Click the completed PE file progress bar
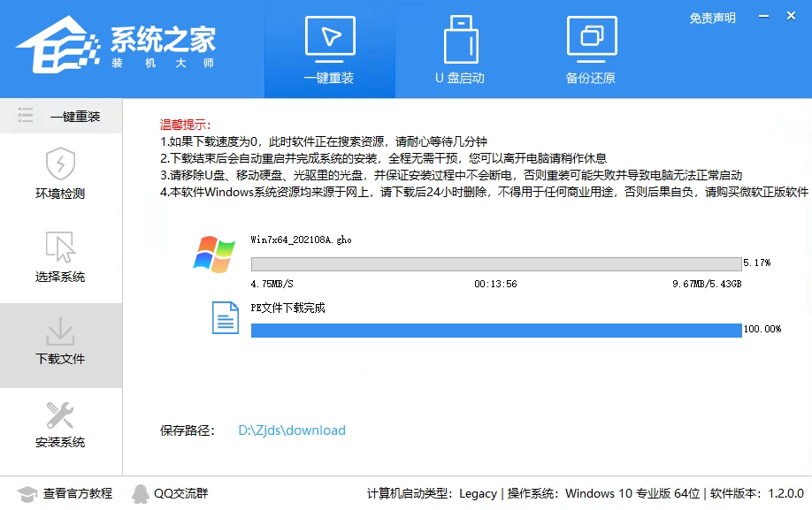812x510 pixels. coord(495,329)
